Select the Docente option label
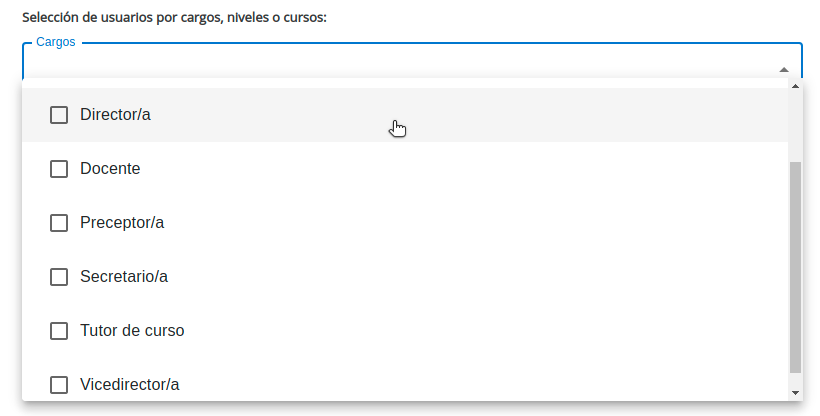 (110, 168)
